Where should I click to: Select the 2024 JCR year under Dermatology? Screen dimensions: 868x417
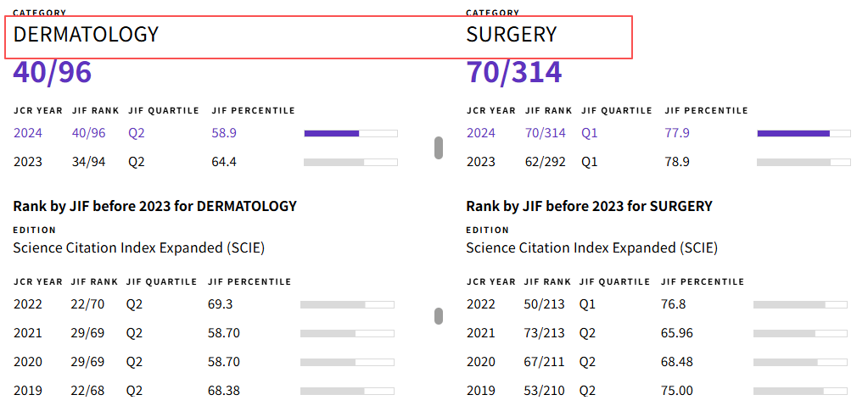point(27,133)
